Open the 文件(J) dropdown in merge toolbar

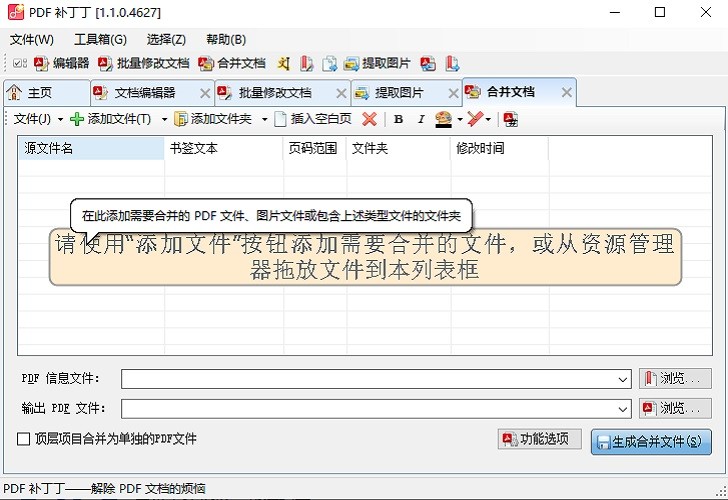pyautogui.click(x=38, y=119)
